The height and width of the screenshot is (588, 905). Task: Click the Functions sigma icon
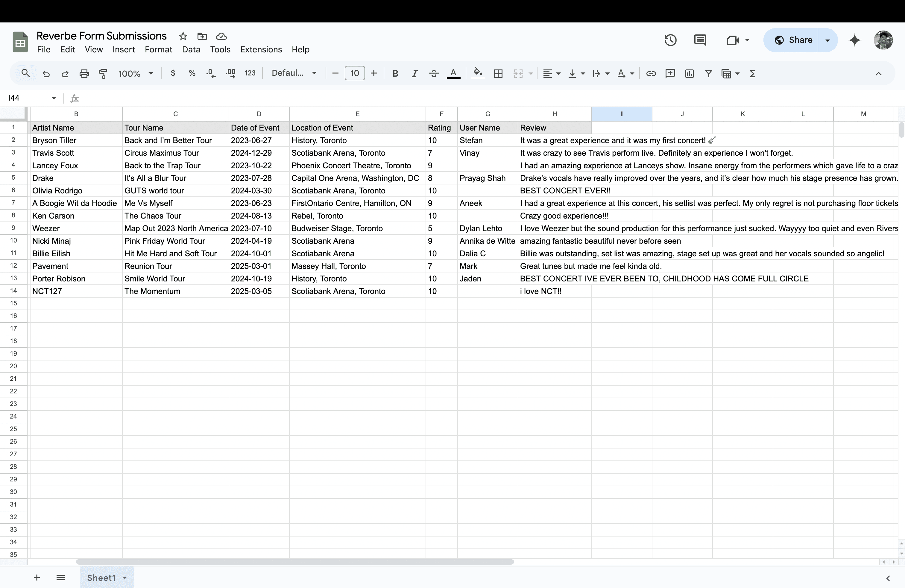tap(752, 73)
